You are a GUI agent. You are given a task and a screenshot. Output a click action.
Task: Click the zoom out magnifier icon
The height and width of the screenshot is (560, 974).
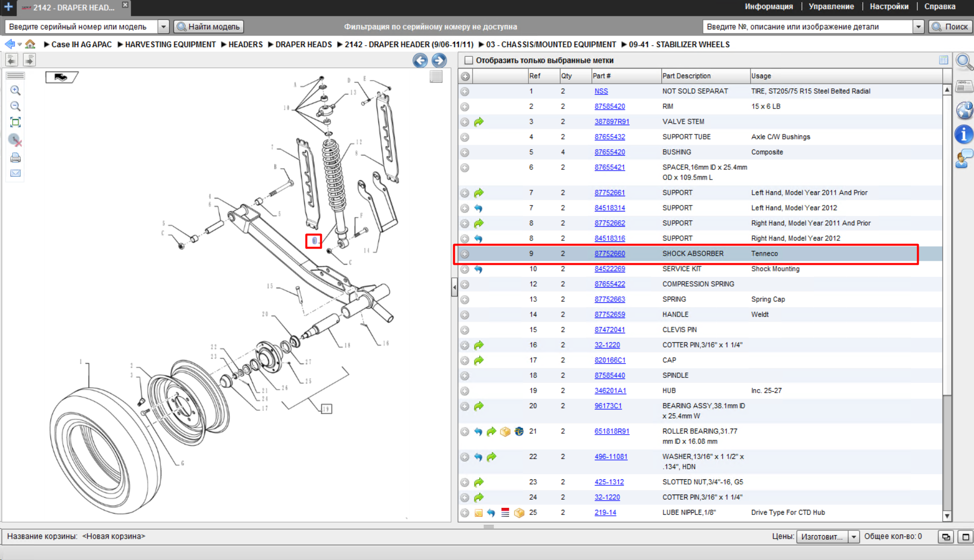(15, 106)
